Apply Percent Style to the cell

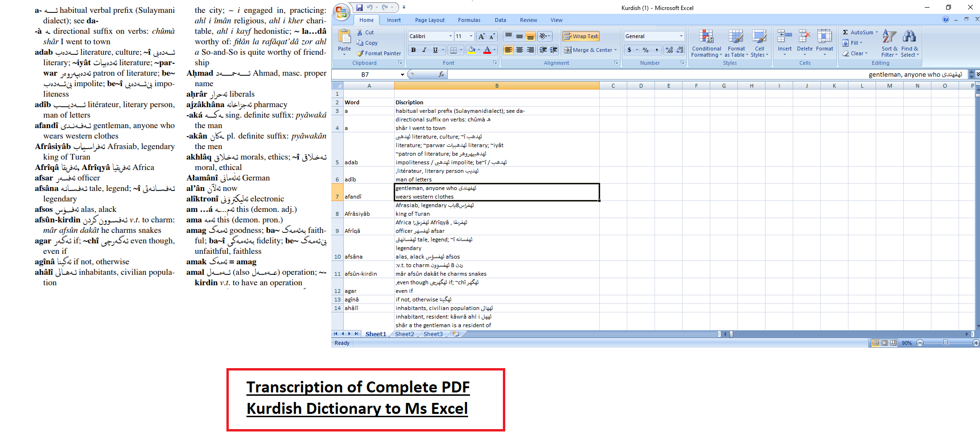tap(645, 50)
